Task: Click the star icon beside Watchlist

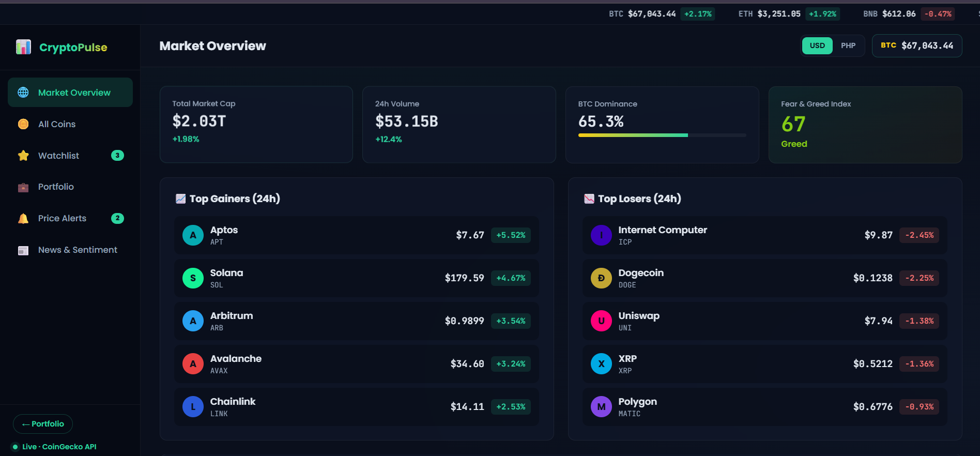Action: click(x=23, y=156)
